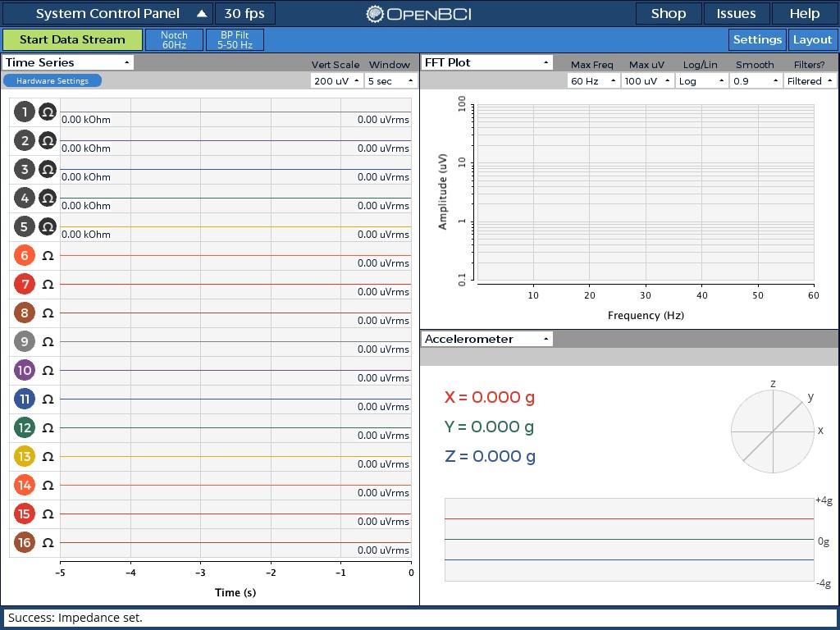Toggle brown channel 8 button
This screenshot has width=840, height=630.
(x=24, y=313)
